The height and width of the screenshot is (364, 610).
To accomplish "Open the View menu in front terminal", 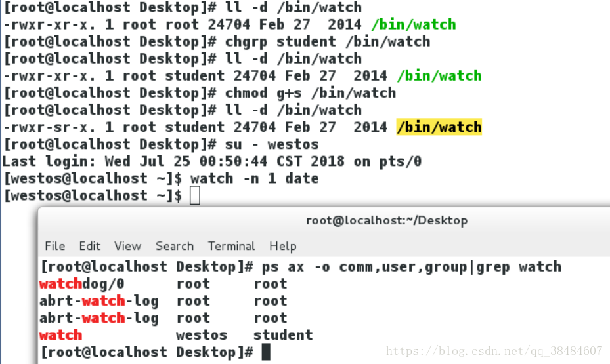I will point(127,246).
